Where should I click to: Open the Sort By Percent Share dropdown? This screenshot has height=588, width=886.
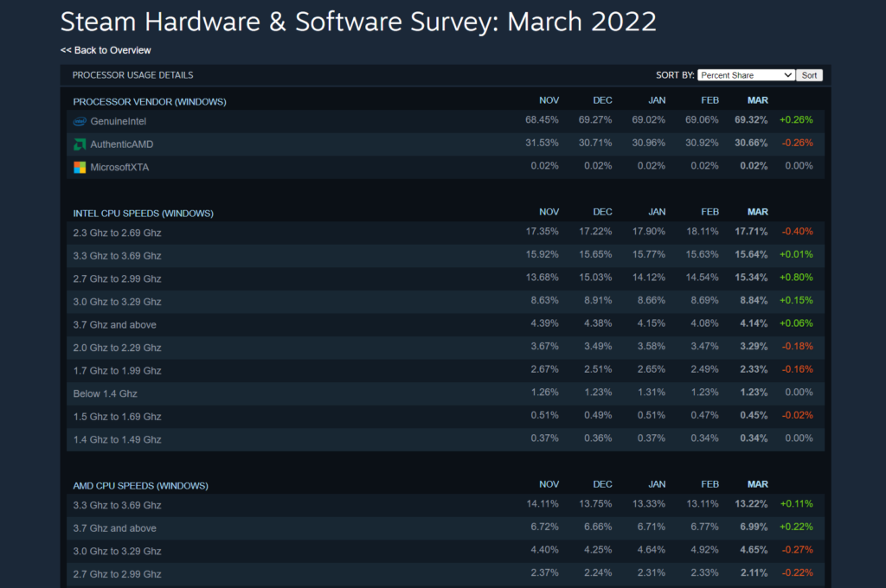(746, 75)
